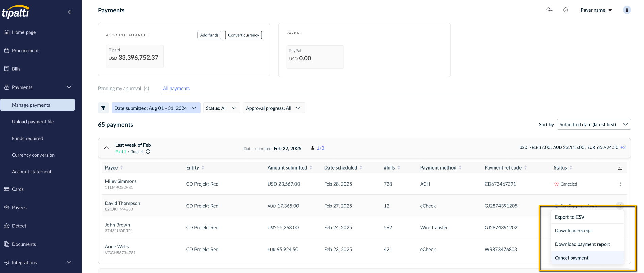The width and height of the screenshot is (644, 273).
Task: Choose Export to CSV from context menu
Action: point(587,217)
